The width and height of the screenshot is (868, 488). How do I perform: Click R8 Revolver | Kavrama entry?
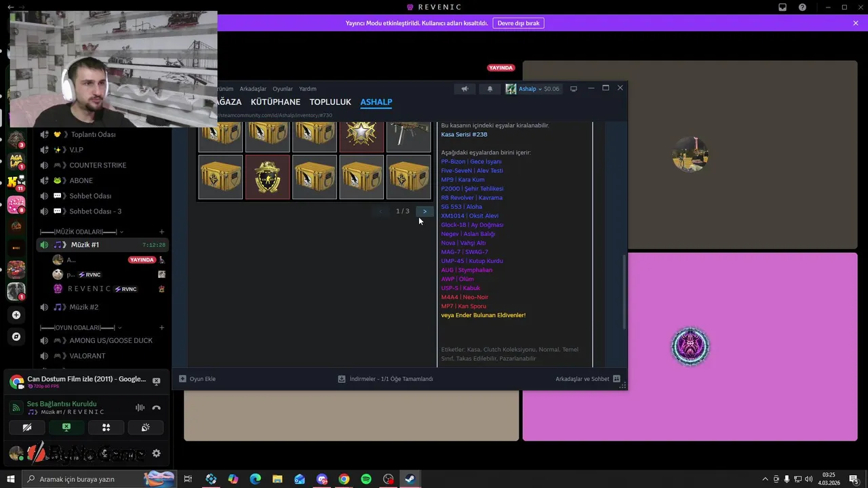pyautogui.click(x=471, y=198)
